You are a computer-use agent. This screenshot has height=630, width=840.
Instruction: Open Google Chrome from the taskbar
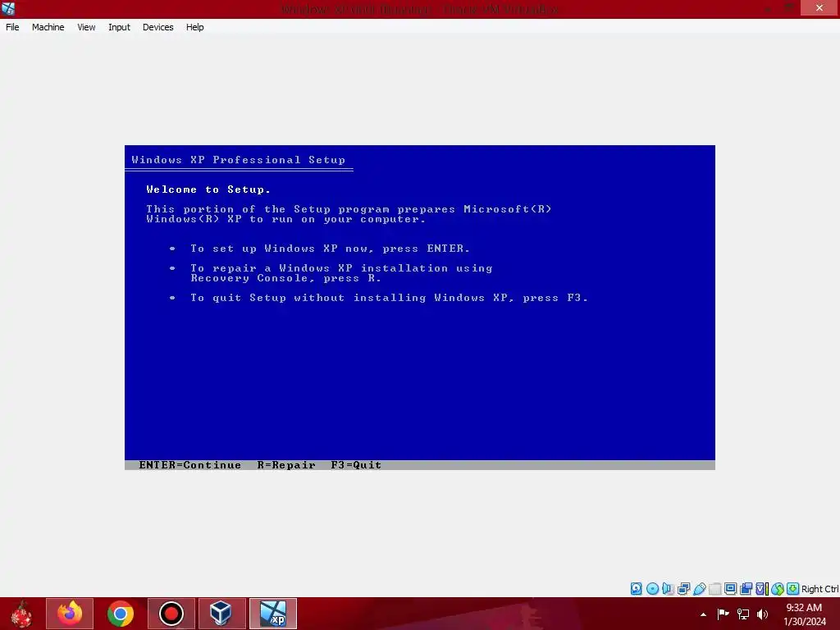[120, 614]
